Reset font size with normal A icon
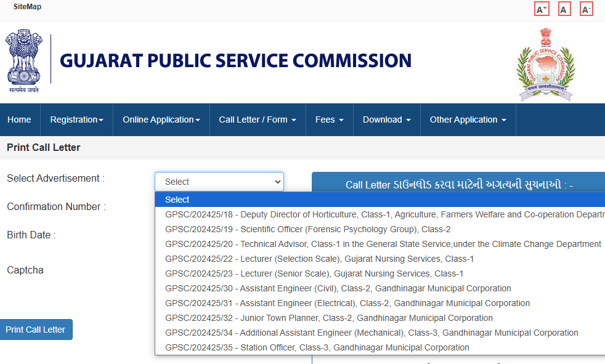The image size is (605, 364). (x=564, y=9)
